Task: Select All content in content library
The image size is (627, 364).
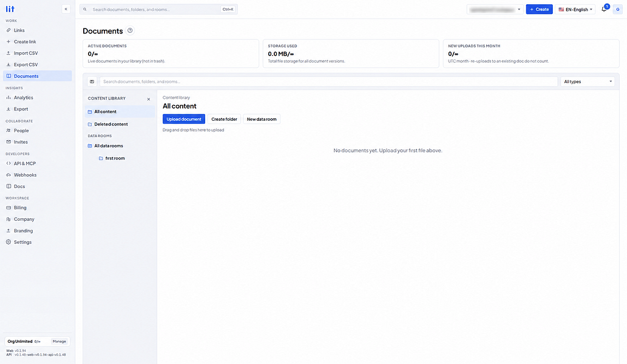Action: [120, 112]
